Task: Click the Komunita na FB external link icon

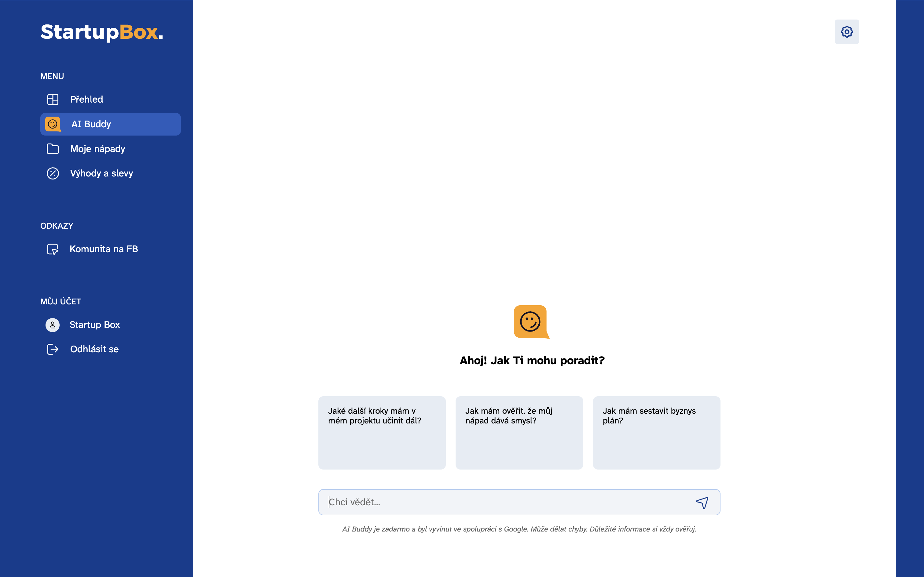Action: [x=53, y=249]
